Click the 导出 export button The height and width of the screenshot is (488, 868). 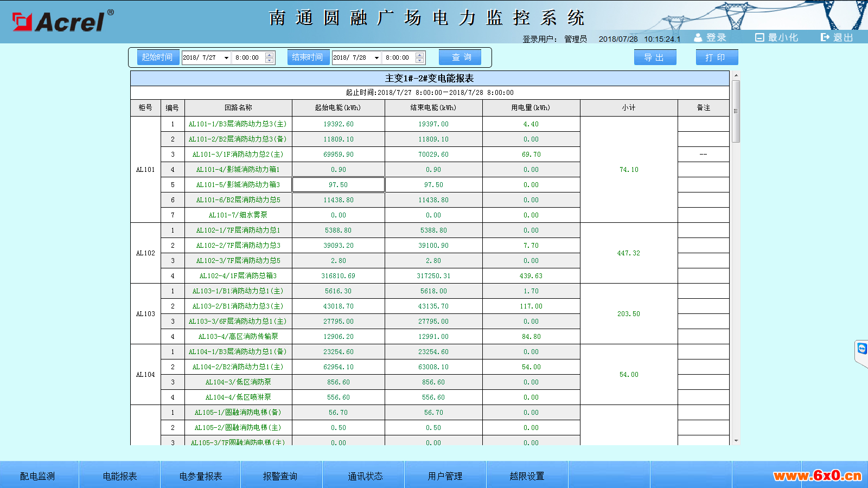655,57
